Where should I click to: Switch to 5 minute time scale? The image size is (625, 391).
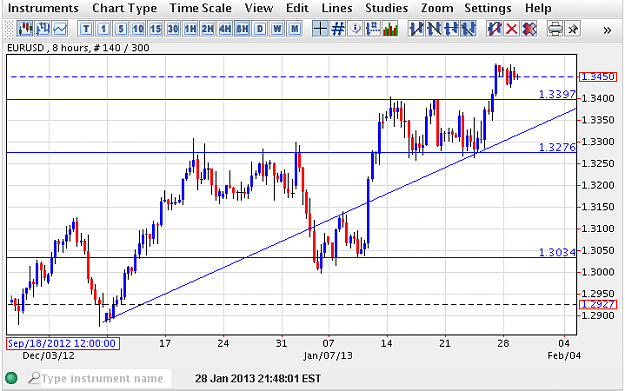[121, 29]
